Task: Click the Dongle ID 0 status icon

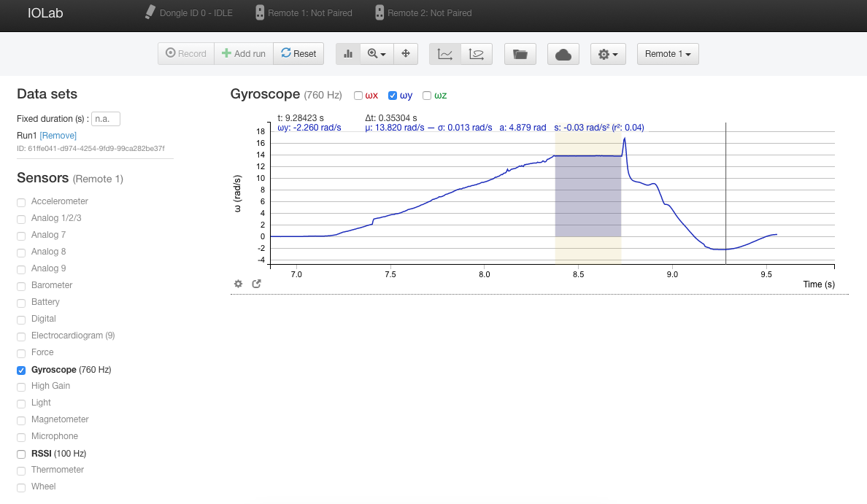Action: click(150, 12)
